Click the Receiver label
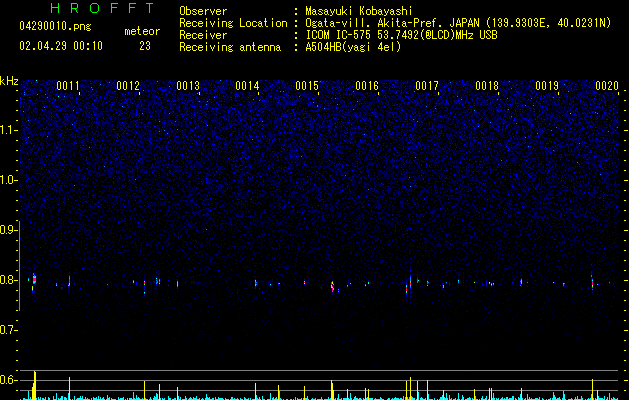Viewport: 629px width, 400px height. [203, 35]
